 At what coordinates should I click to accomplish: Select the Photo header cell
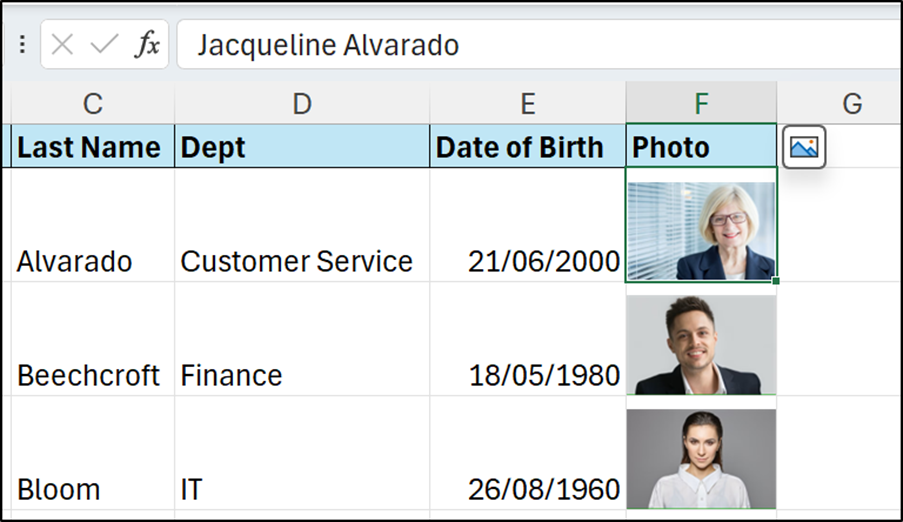click(x=701, y=148)
